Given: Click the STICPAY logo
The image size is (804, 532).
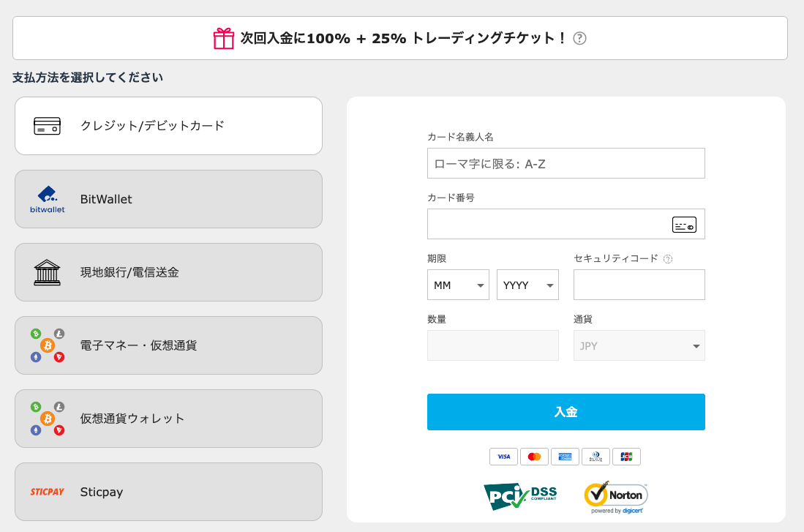Looking at the screenshot, I should pyautogui.click(x=46, y=491).
